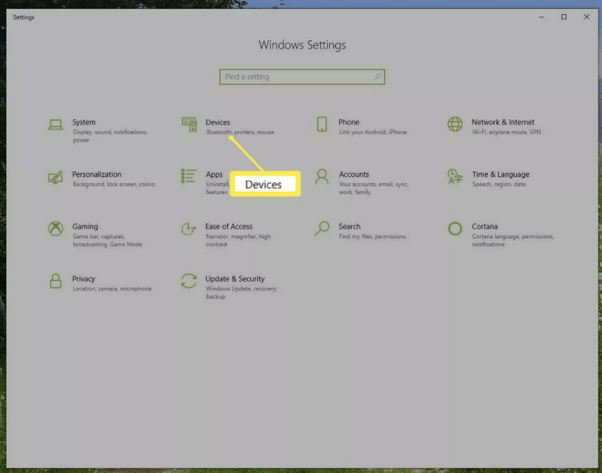The height and width of the screenshot is (473, 602).
Task: Open Devices settings title
Action: point(218,122)
